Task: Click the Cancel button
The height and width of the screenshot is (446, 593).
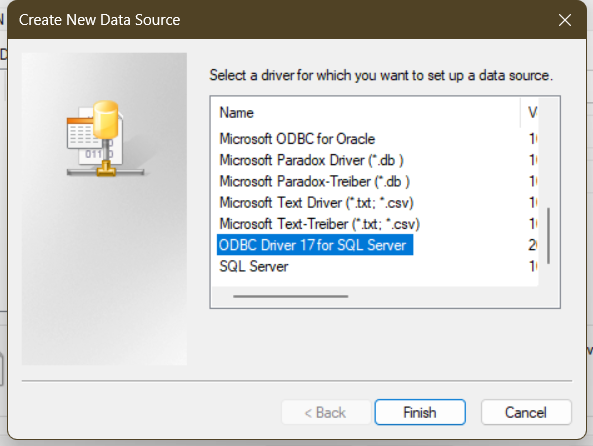Action: 526,412
